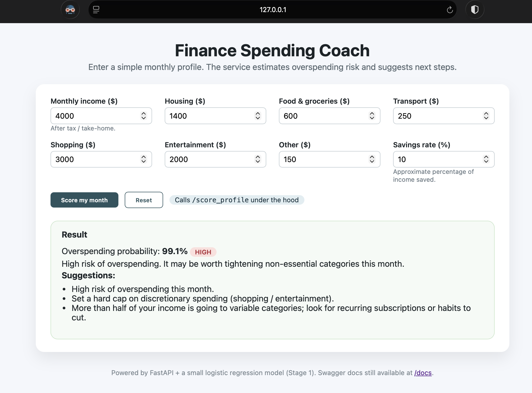Reload the page in the browser

(449, 9)
